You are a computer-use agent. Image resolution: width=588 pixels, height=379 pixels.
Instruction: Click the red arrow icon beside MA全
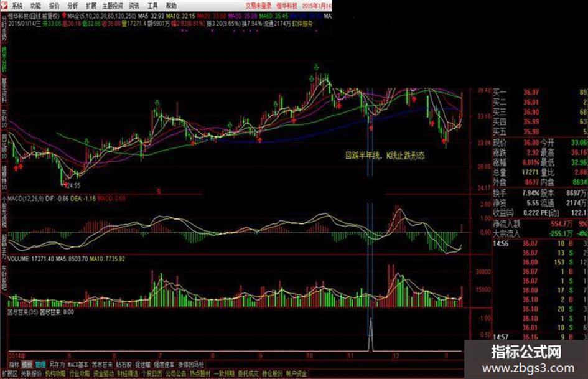click(x=65, y=16)
